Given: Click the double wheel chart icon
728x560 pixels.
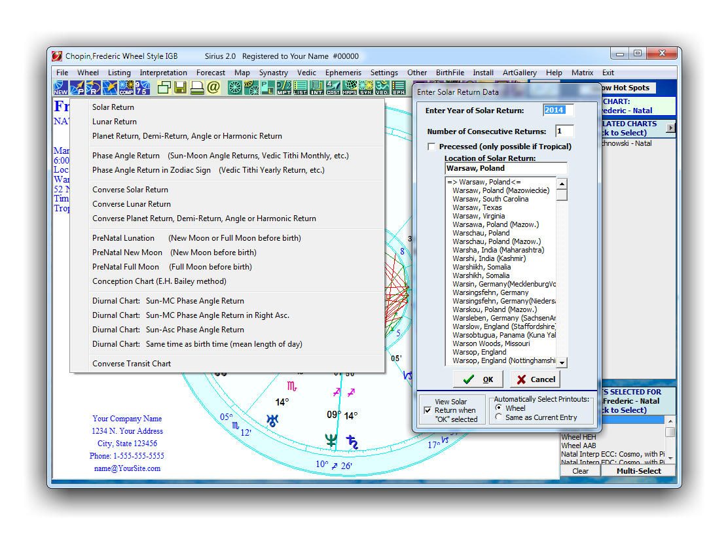Looking at the screenshot, I should pos(251,88).
